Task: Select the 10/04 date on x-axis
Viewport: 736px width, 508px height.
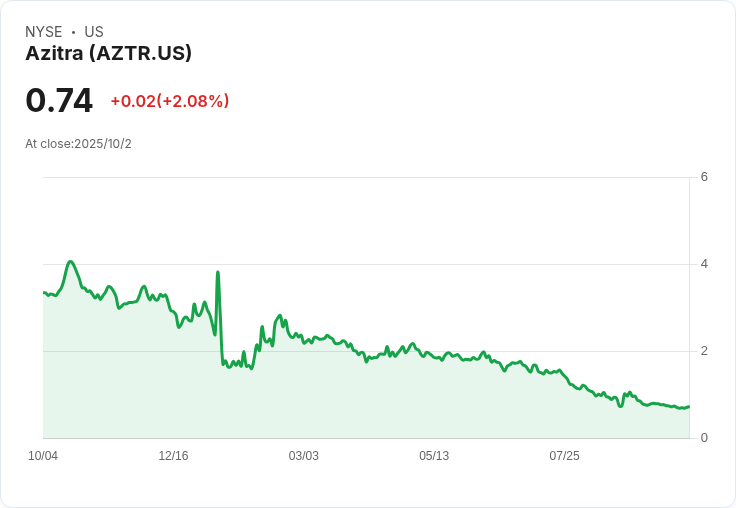Action: [43, 456]
